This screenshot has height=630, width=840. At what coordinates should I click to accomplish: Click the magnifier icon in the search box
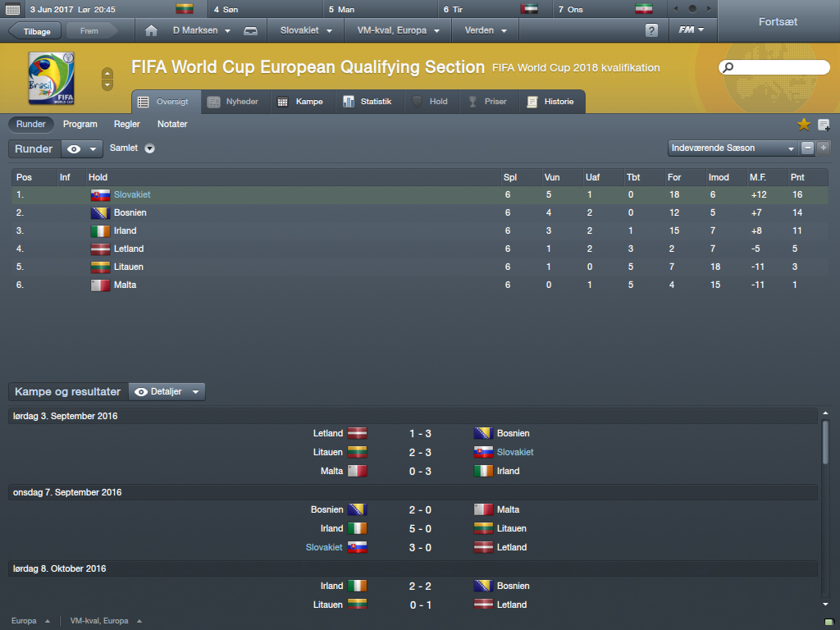point(728,67)
